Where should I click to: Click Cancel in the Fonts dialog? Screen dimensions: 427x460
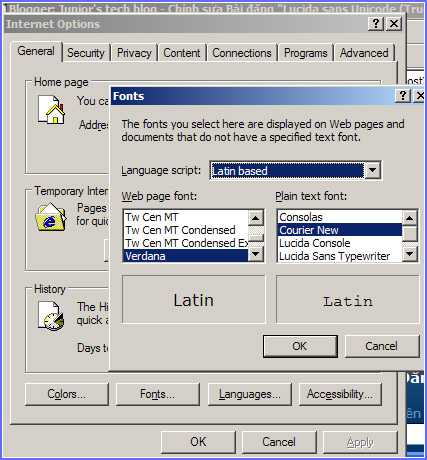tap(381, 346)
